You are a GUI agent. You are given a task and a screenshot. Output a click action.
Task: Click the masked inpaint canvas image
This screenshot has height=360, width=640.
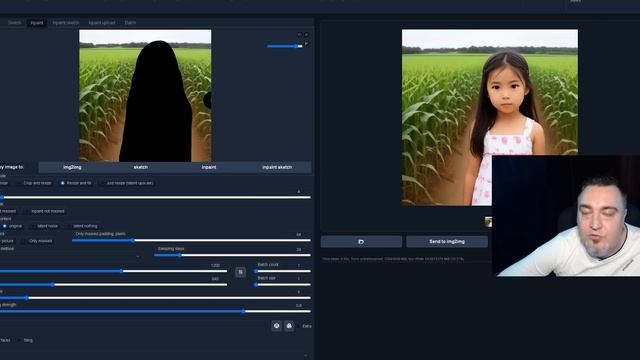coord(145,96)
